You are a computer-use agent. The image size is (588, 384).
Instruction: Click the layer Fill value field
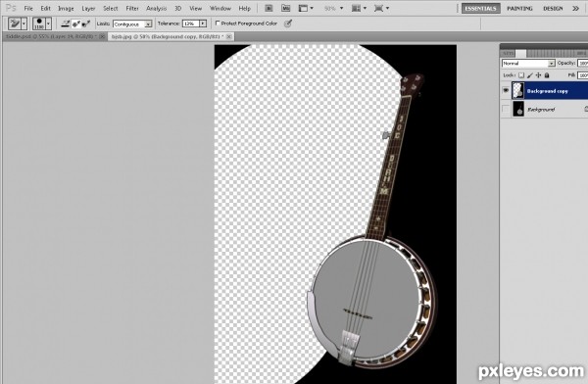pos(582,75)
